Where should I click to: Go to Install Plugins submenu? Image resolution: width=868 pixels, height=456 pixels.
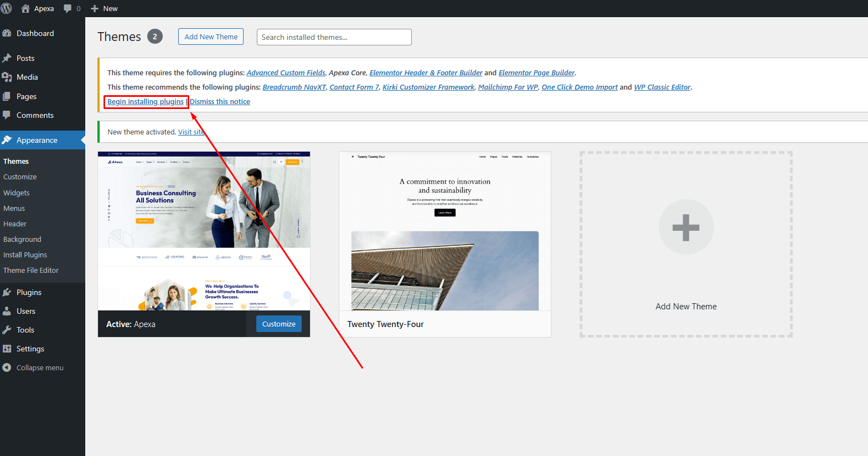(25, 255)
